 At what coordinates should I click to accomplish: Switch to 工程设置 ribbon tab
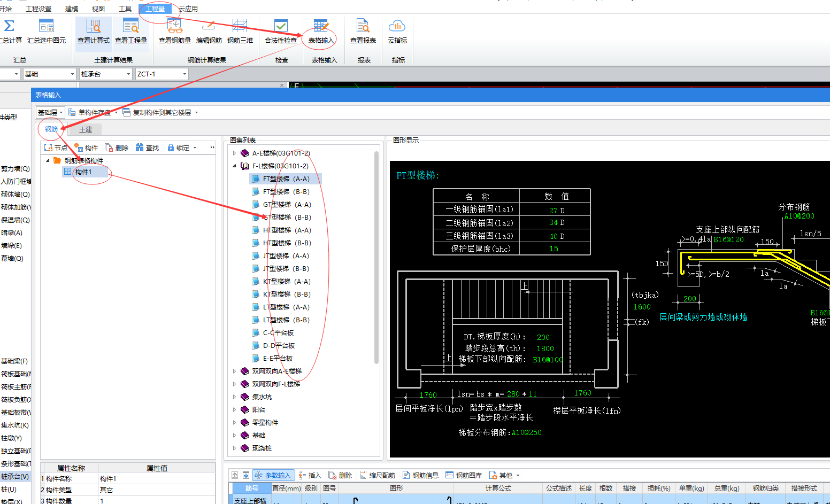pyautogui.click(x=39, y=9)
